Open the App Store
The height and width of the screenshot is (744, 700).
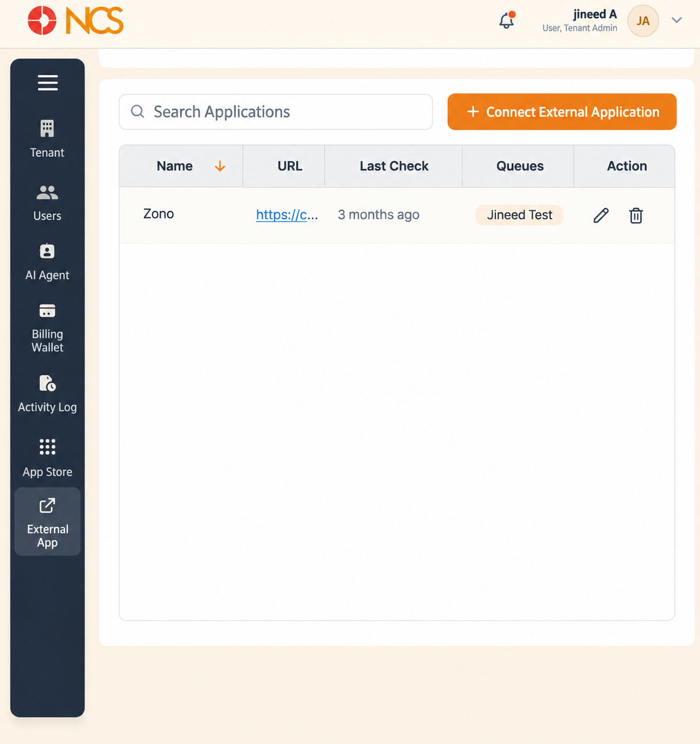(x=47, y=458)
